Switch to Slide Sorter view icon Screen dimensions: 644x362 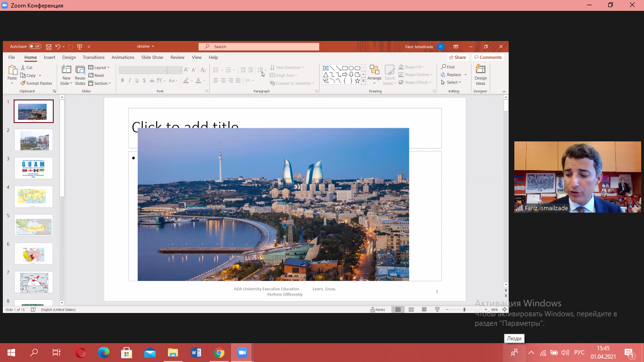point(411,310)
